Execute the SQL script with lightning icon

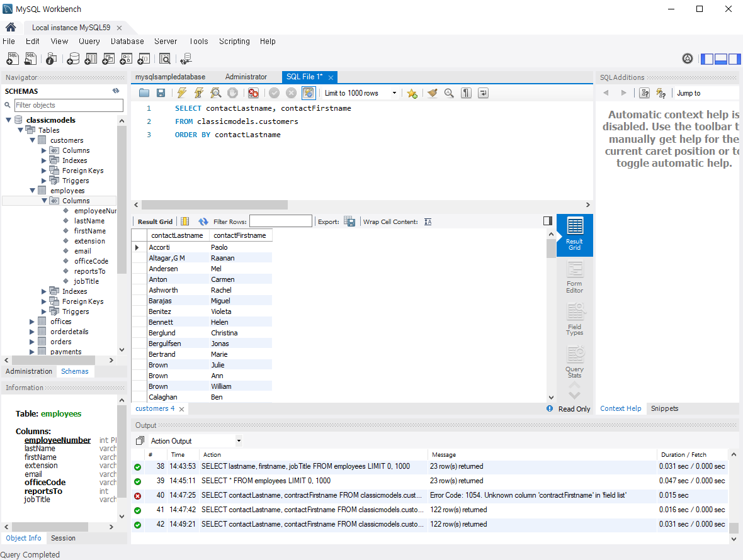(181, 93)
